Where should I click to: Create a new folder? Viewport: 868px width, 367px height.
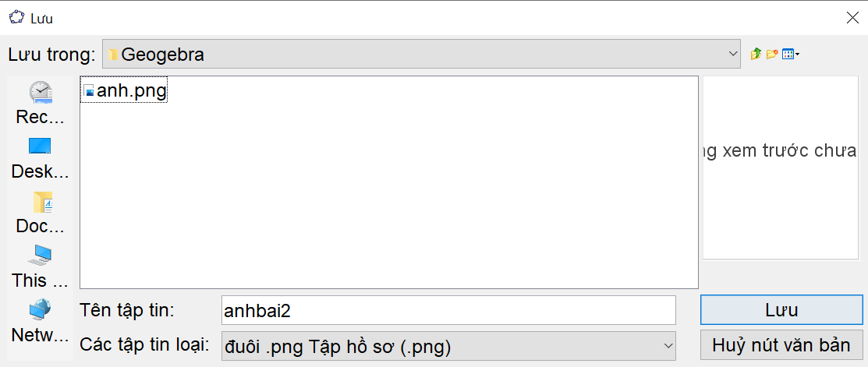tap(772, 54)
